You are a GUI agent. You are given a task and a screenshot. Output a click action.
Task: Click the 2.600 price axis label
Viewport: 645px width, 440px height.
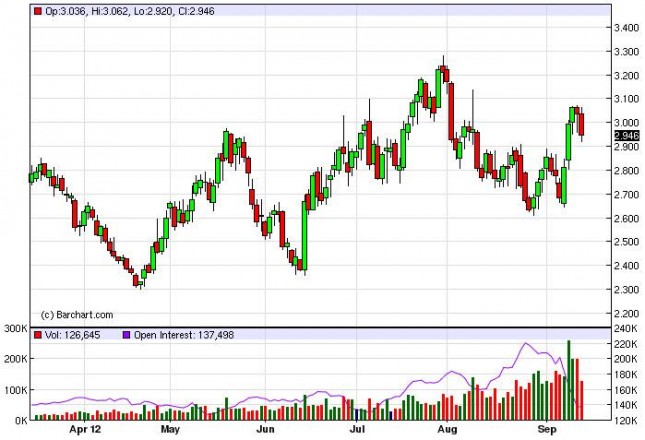click(x=626, y=218)
